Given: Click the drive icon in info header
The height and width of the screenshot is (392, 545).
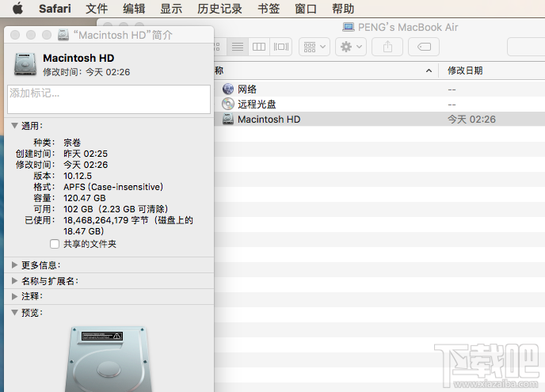Looking at the screenshot, I should point(25,65).
